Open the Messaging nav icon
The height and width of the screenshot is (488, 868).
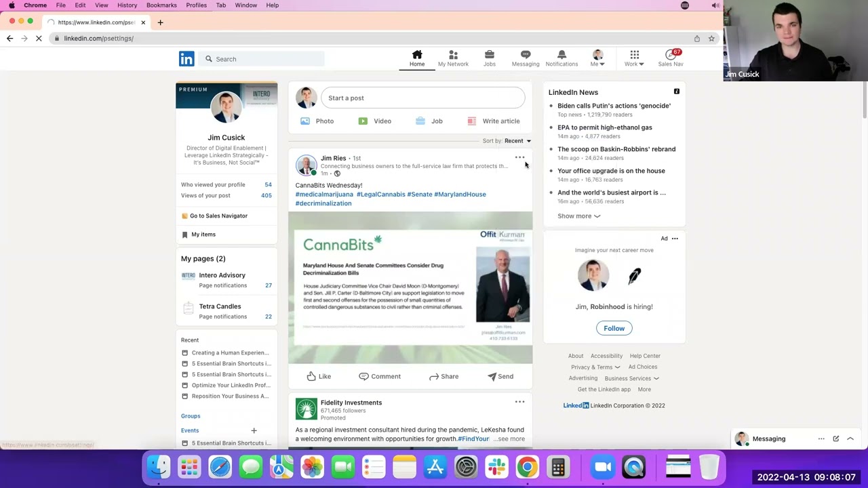point(526,58)
